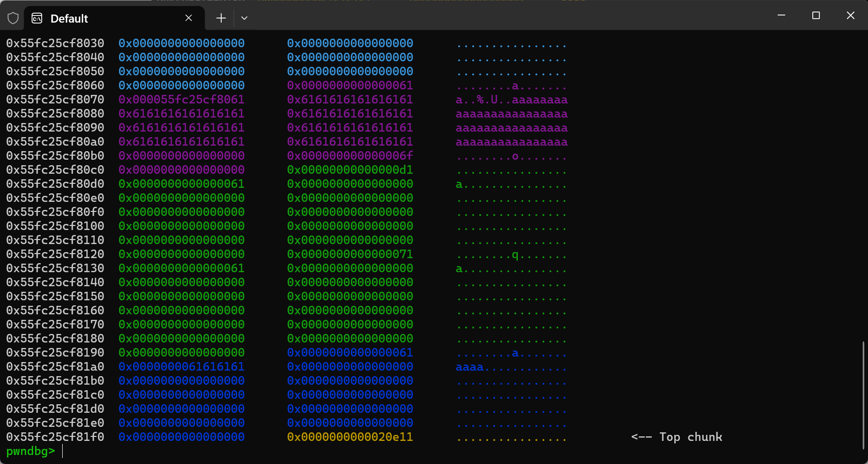Click address 0x55fc25cf8080
The height and width of the screenshot is (464, 868).
click(x=55, y=113)
